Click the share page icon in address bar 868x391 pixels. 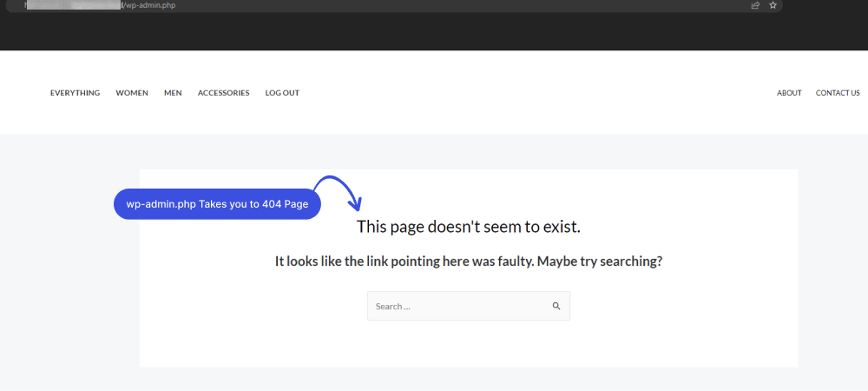tap(755, 5)
